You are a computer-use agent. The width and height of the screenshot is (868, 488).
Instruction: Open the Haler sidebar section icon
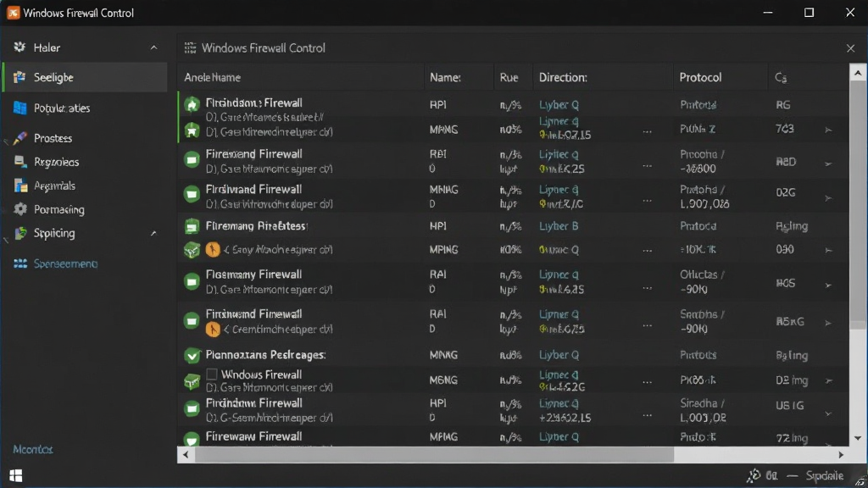point(20,47)
